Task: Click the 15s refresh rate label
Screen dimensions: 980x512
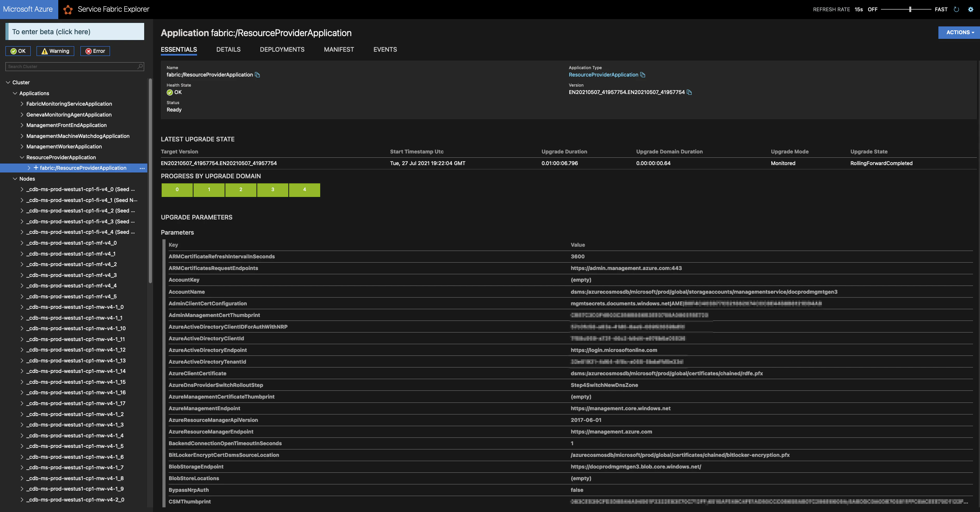Action: 859,9
